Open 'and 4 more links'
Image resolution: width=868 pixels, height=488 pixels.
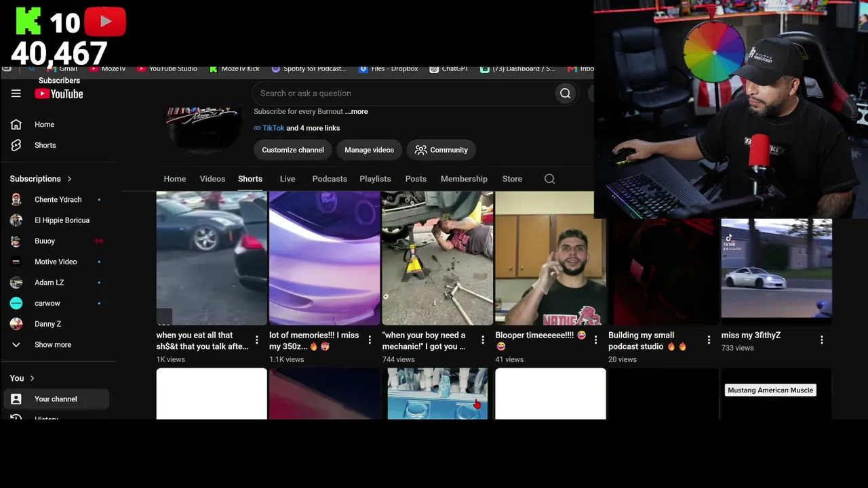tap(313, 128)
